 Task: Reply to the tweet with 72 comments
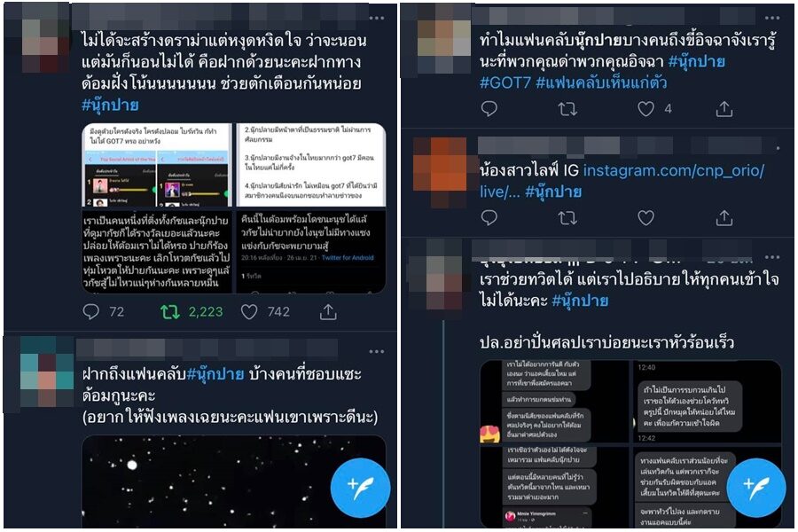pyautogui.click(x=91, y=311)
